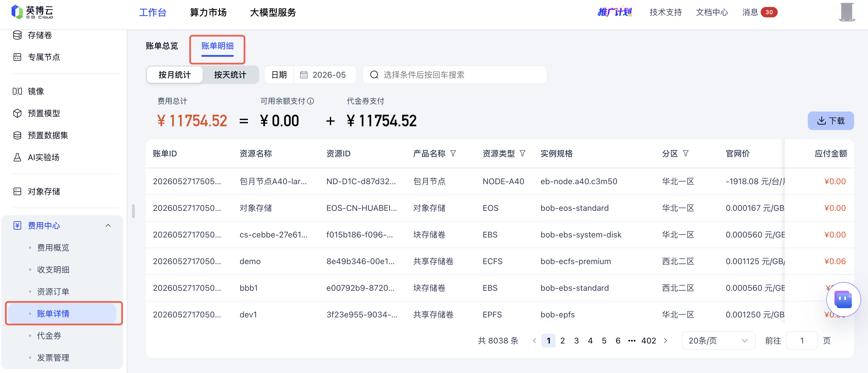This screenshot has height=373, width=868.
Task: Click the dev1 resource name cell
Action: click(248, 315)
